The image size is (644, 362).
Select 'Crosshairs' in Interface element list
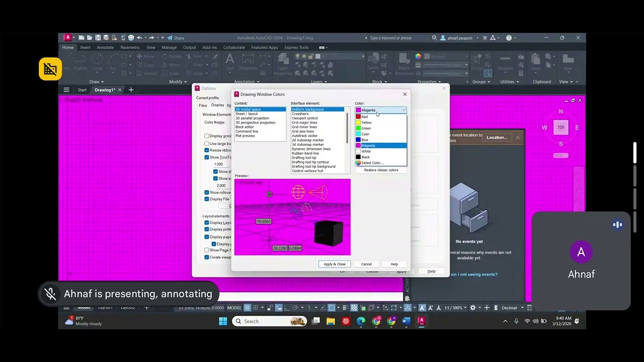317,114
